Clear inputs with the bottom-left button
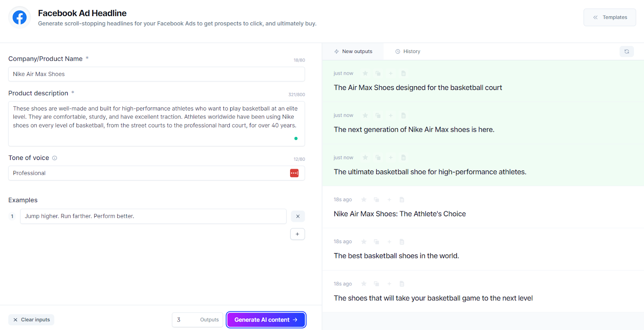The image size is (644, 330). pyautogui.click(x=31, y=320)
